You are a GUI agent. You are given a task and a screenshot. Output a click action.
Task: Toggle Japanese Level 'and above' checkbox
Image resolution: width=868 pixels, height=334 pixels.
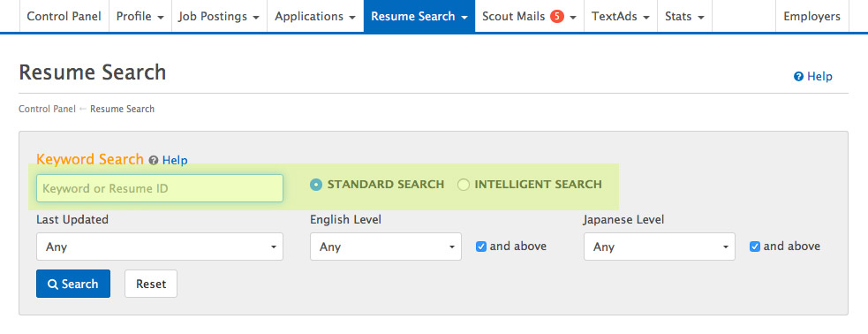tap(754, 247)
